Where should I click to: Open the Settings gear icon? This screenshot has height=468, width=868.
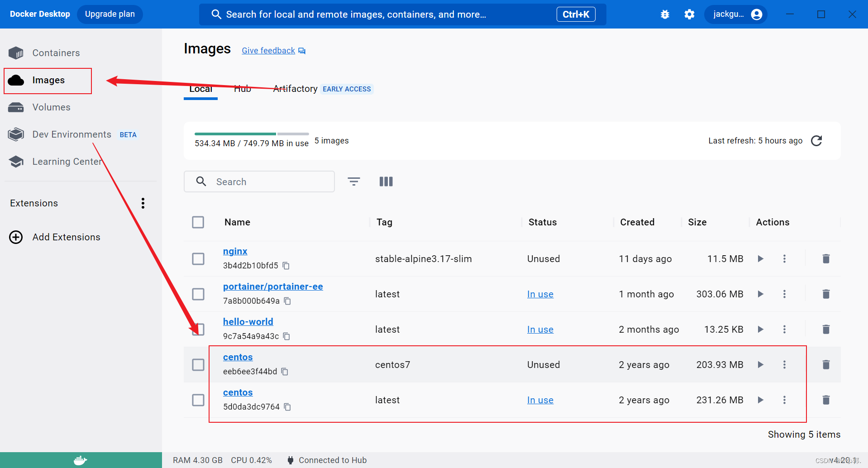[689, 14]
